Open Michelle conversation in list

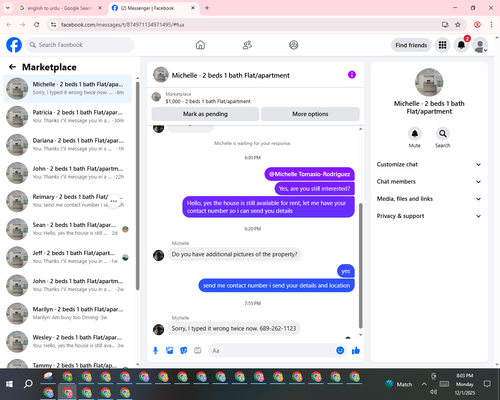click(67, 89)
